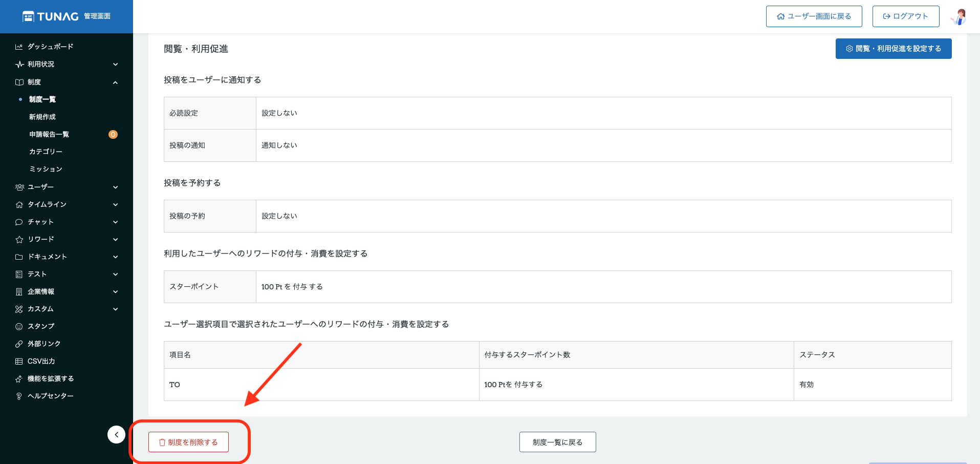This screenshot has height=464, width=980.
Task: Click the extend features sparkle icon
Action: click(x=19, y=378)
